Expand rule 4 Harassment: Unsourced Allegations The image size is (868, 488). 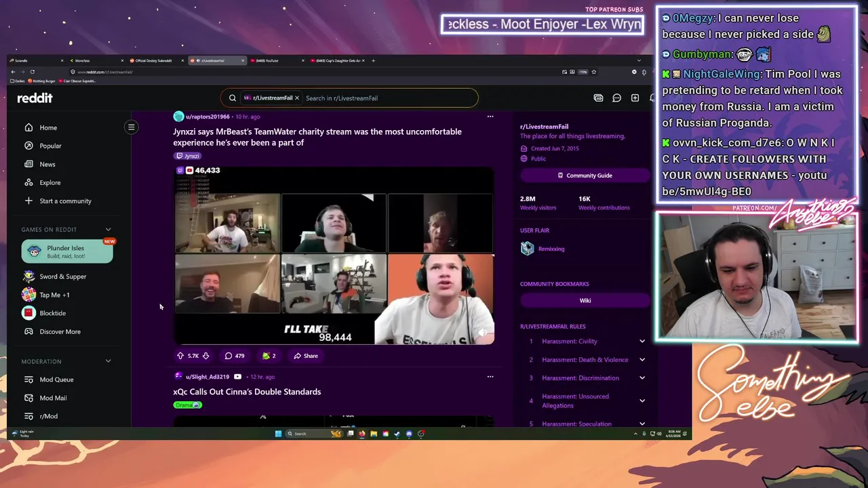(642, 401)
